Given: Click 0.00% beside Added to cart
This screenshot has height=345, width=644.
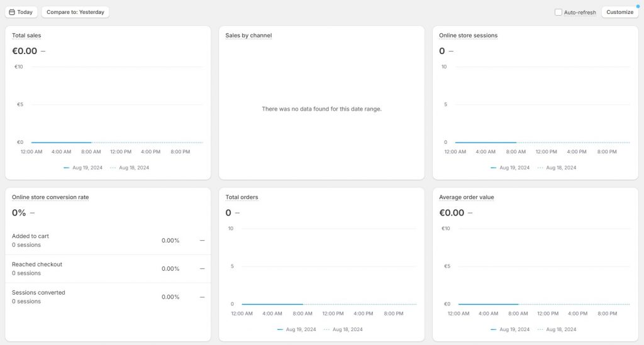Looking at the screenshot, I should pos(170,241).
